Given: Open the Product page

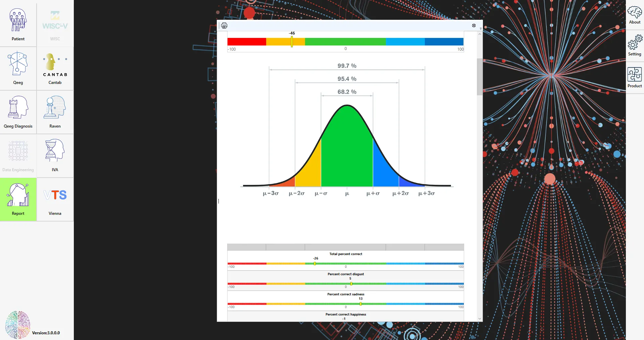Looking at the screenshot, I should (635, 78).
